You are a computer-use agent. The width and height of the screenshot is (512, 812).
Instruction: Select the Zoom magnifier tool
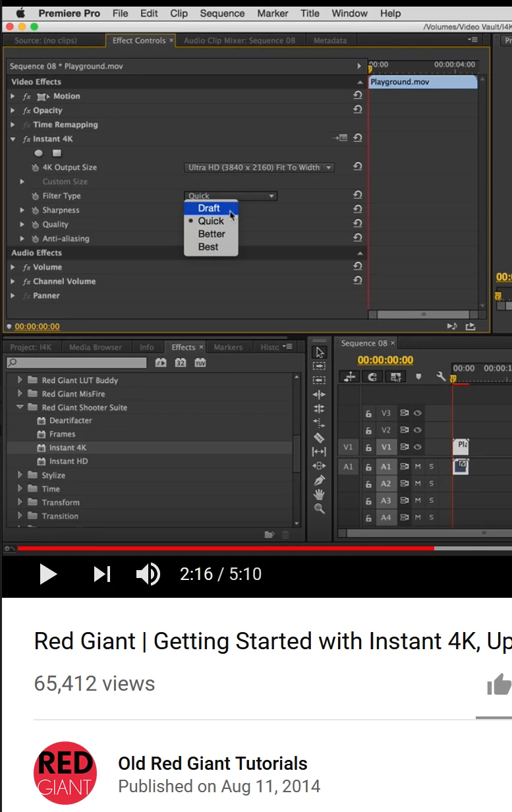320,508
